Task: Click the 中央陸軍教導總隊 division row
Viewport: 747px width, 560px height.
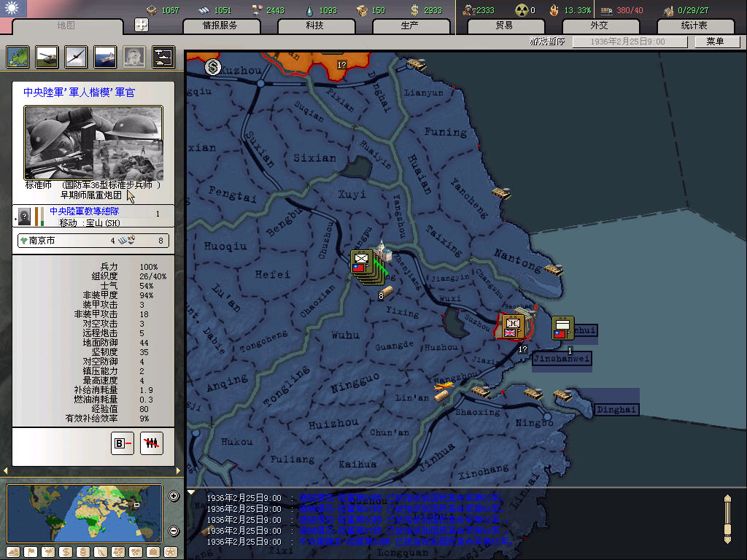Action: point(93,216)
